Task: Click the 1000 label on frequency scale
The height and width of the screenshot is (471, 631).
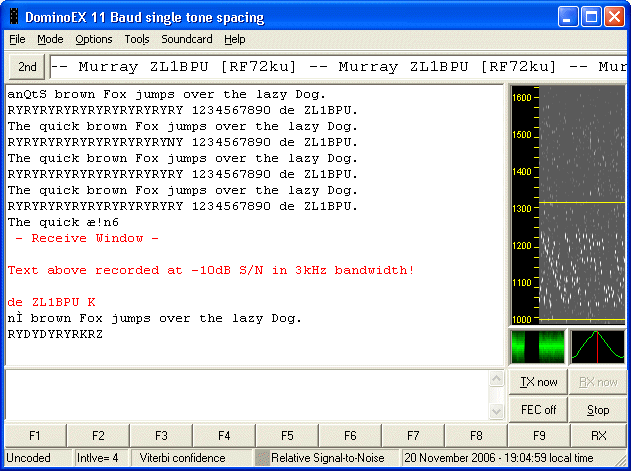Action: tap(522, 319)
